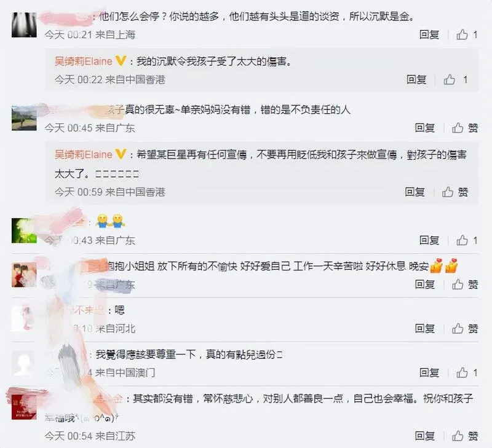The height and width of the screenshot is (448, 492).
Task: Open avatar of the 江苏 commenter
Action: point(24,407)
